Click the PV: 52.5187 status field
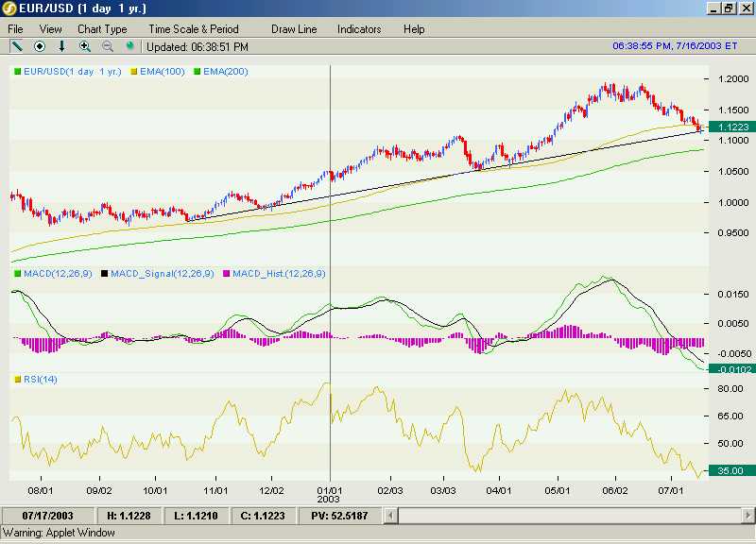Screen dimensions: 756x544 coord(339,516)
